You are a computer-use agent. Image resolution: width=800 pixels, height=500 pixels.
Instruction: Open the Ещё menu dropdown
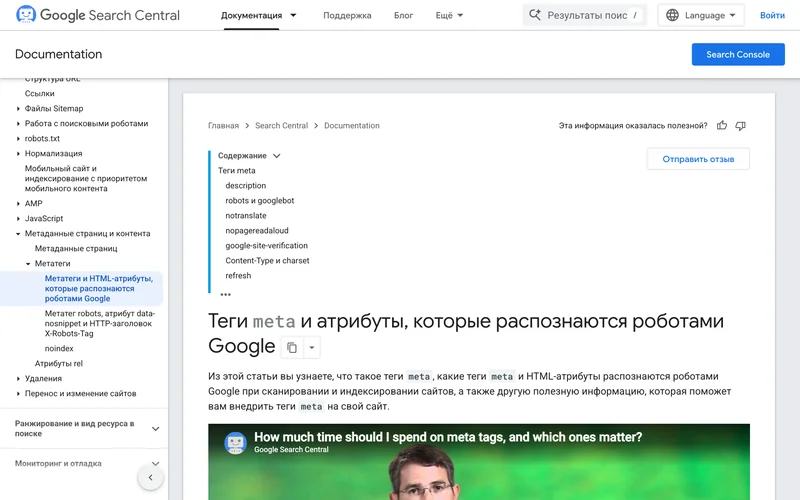[449, 15]
